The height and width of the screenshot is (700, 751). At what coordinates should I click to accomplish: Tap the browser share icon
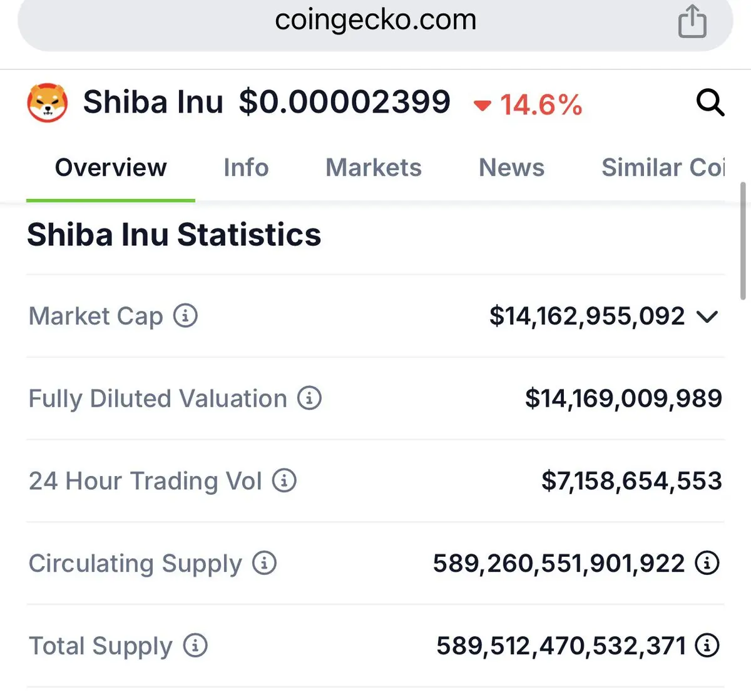click(692, 21)
